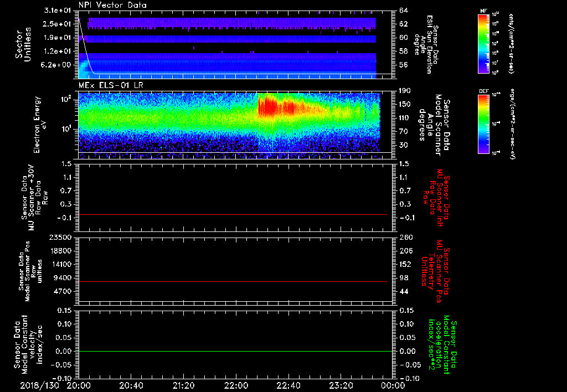Click the Sector Unitless axis label

(x=23, y=44)
